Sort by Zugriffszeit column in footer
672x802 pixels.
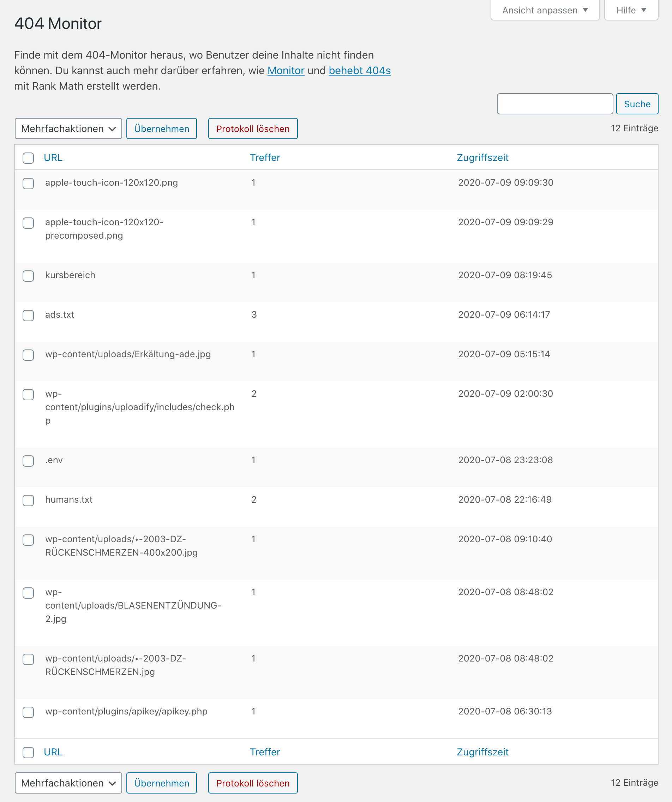(482, 752)
